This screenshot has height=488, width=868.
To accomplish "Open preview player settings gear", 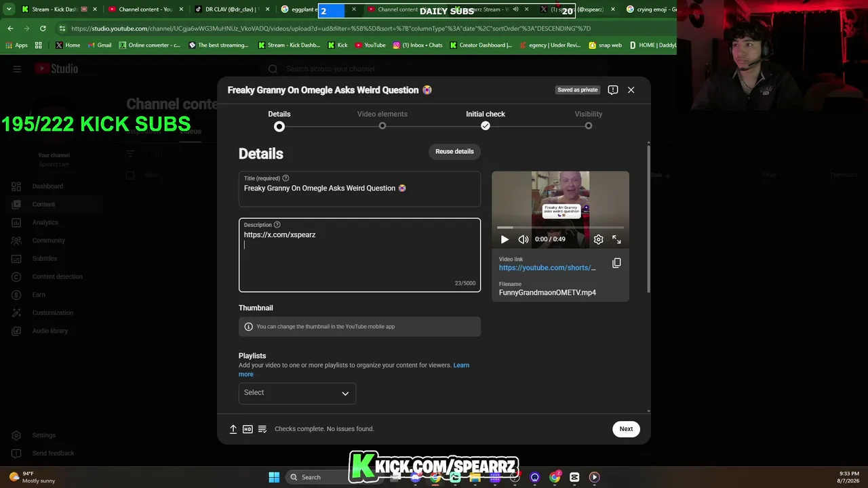I will [598, 239].
